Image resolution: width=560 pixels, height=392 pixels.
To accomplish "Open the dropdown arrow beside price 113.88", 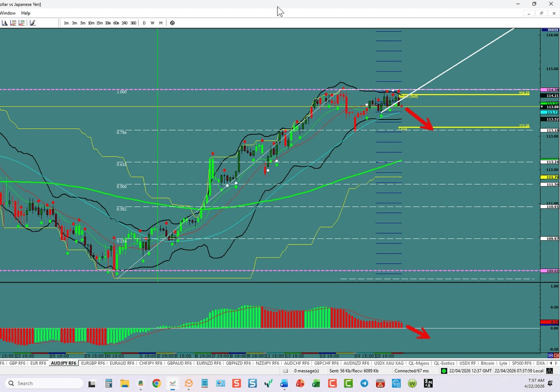I will pyautogui.click(x=541, y=106).
